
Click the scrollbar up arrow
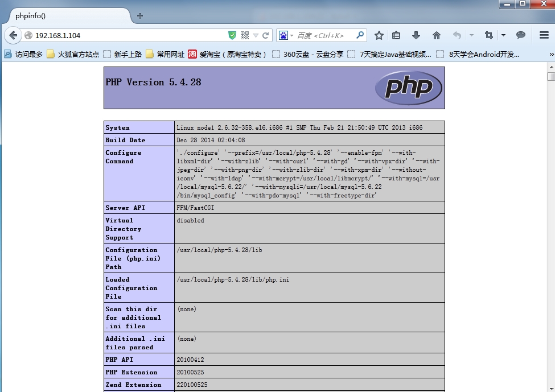tap(551, 67)
